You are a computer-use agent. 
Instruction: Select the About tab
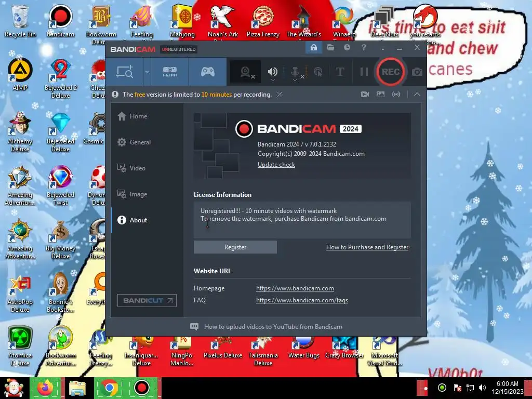coord(148,220)
